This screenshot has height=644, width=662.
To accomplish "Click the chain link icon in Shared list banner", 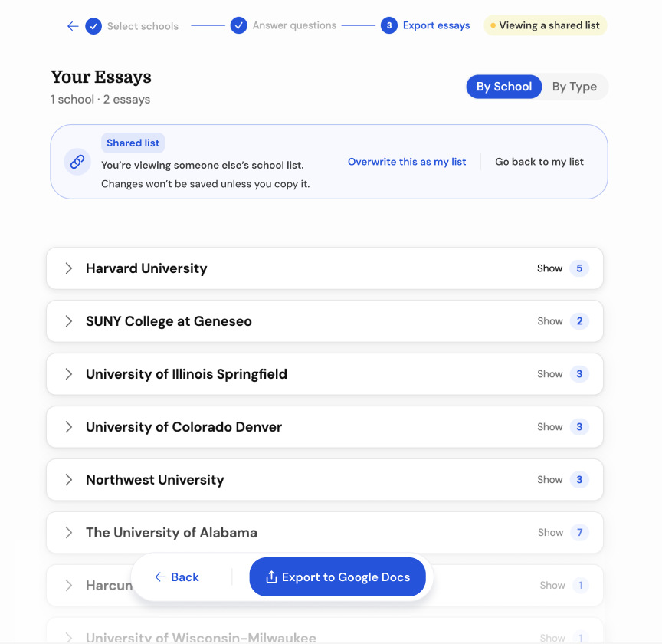I will pyautogui.click(x=77, y=162).
